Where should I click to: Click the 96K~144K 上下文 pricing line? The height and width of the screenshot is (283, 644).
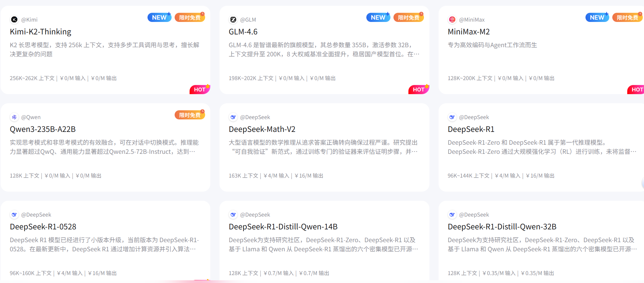click(x=501, y=176)
